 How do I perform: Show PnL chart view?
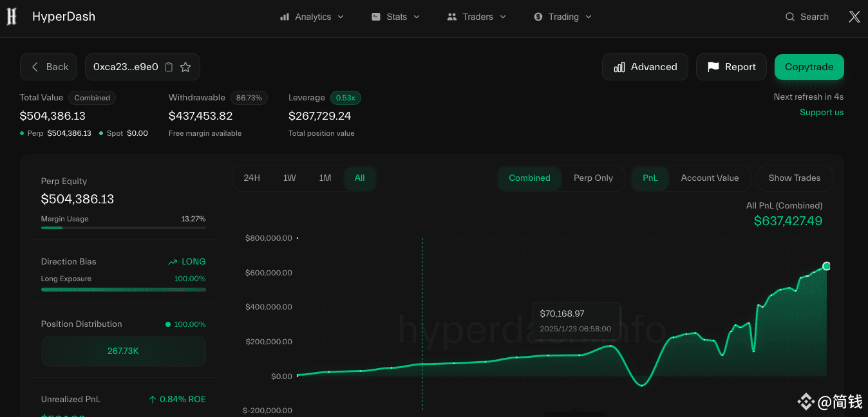pos(650,178)
